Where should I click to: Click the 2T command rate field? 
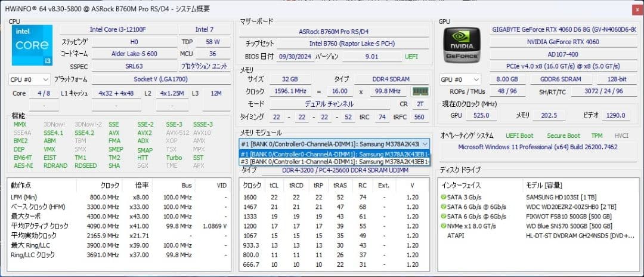tap(420, 104)
